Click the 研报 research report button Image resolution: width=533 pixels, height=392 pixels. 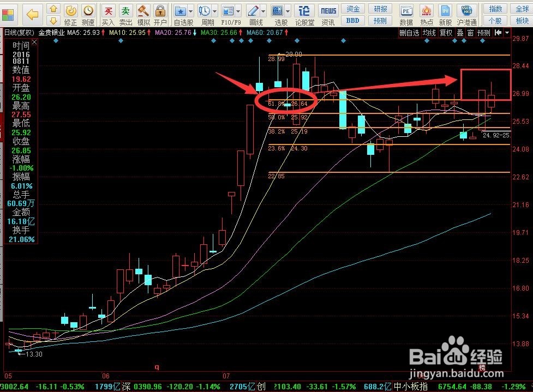point(380,9)
